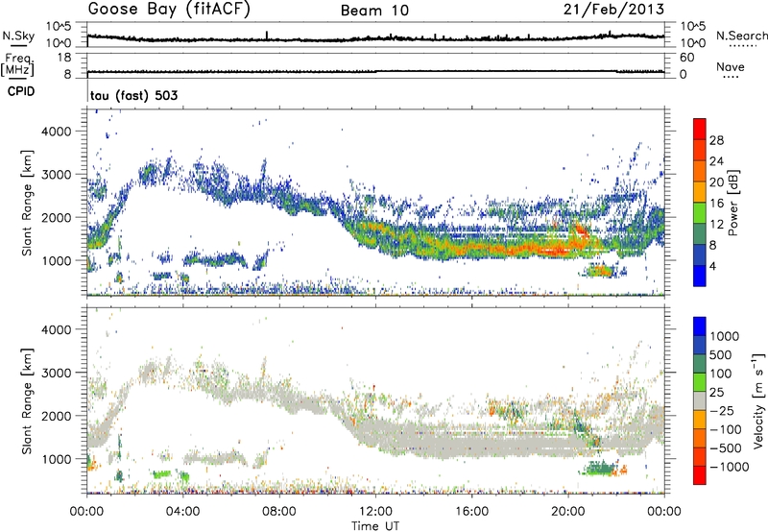Click the "100" velocity colorbar value
Image resolution: width=768 pixels, height=532 pixels.
[721, 374]
